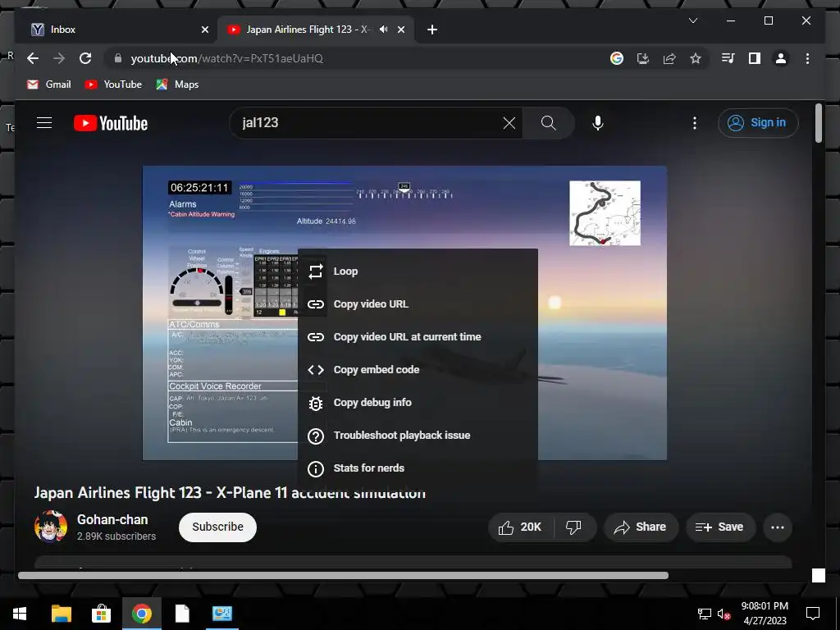Select Copy debug info

pos(418,402)
